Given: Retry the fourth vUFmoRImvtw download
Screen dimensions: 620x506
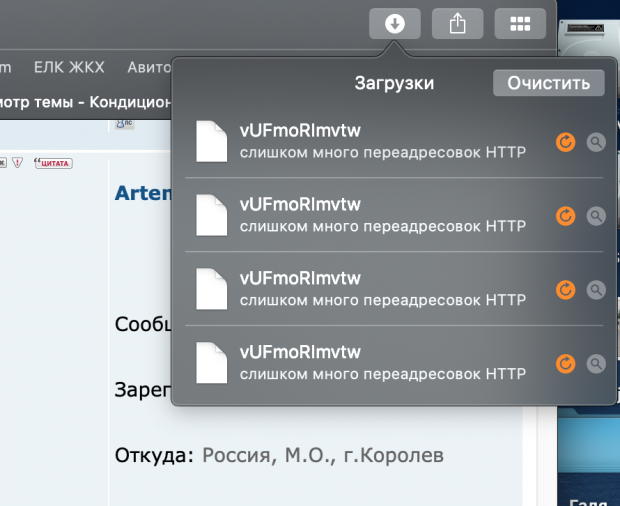Looking at the screenshot, I should [x=566, y=362].
